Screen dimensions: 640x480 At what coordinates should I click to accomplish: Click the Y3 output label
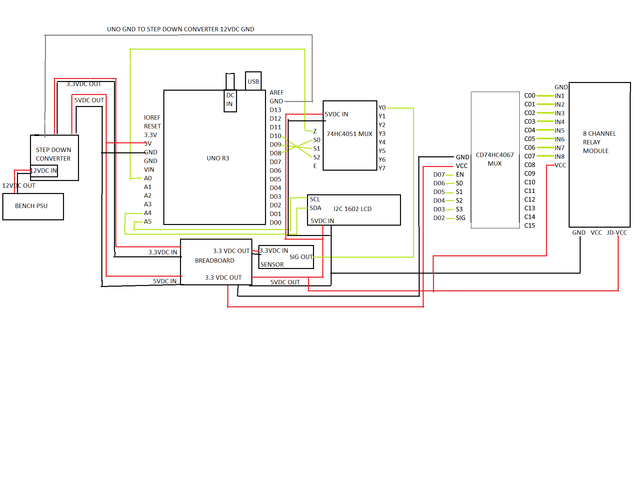[382, 133]
